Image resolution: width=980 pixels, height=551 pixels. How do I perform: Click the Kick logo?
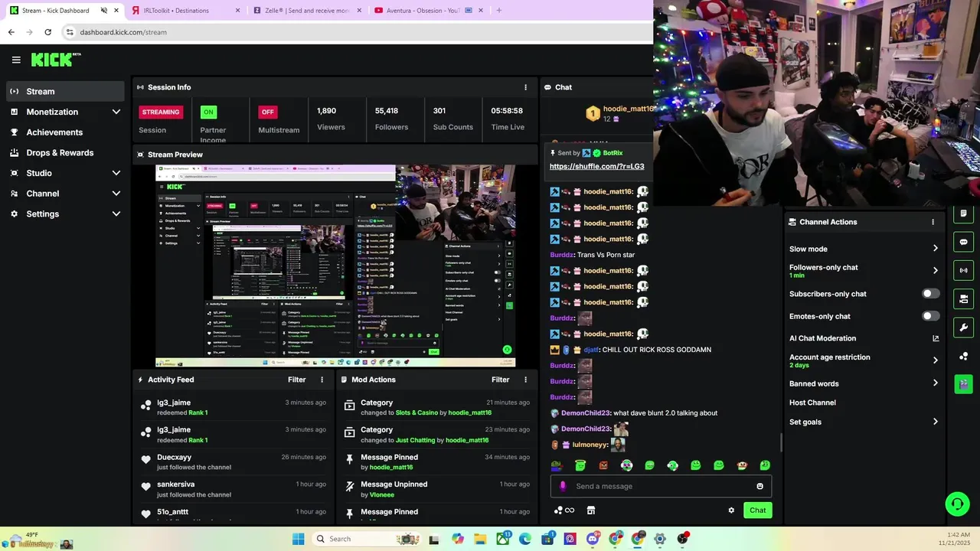[55, 60]
